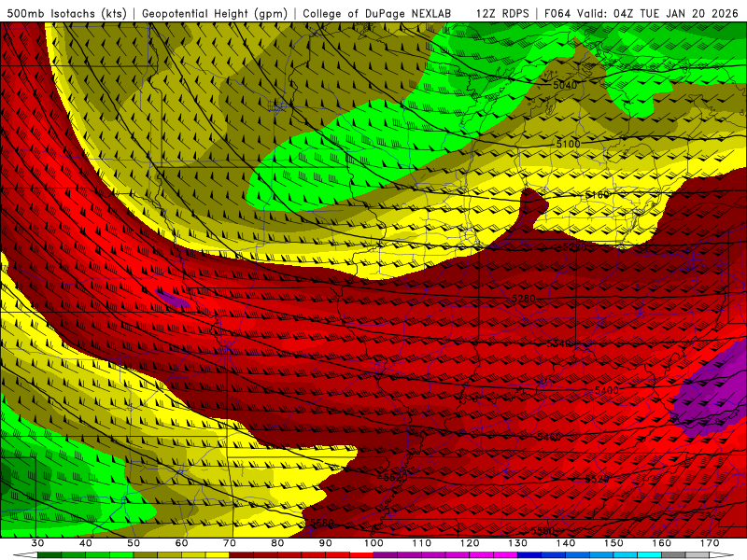Click the 5100 height contour label

(569, 144)
